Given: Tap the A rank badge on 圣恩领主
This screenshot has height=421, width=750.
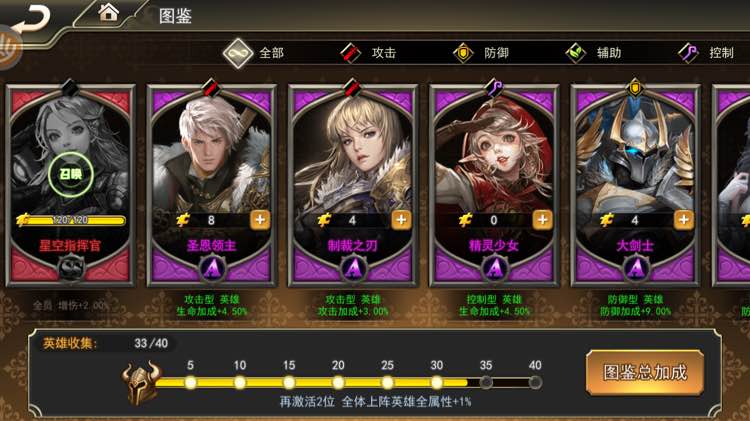Looking at the screenshot, I should point(212,268).
